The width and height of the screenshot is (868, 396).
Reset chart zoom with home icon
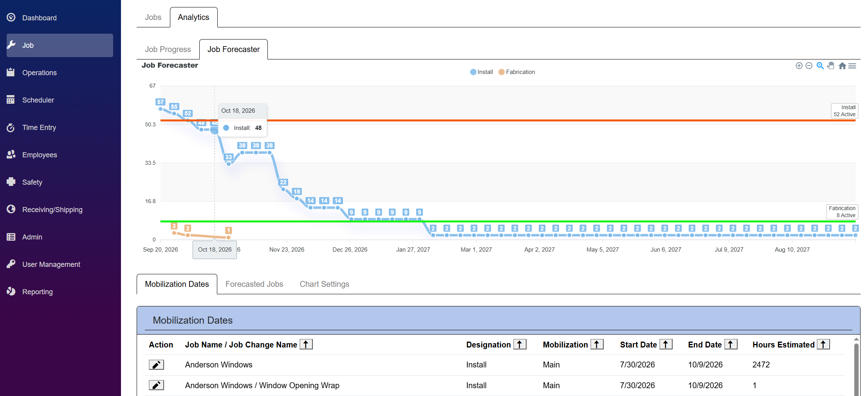click(x=842, y=66)
